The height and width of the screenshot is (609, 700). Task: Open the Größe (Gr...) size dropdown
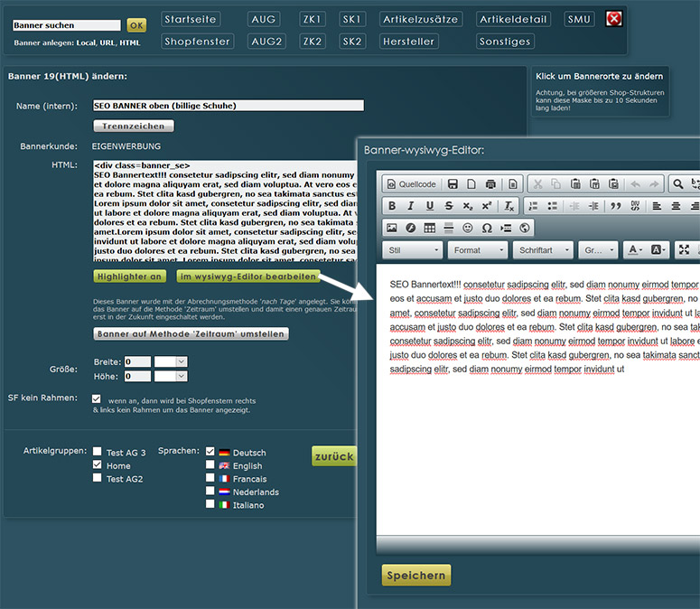pos(598,250)
